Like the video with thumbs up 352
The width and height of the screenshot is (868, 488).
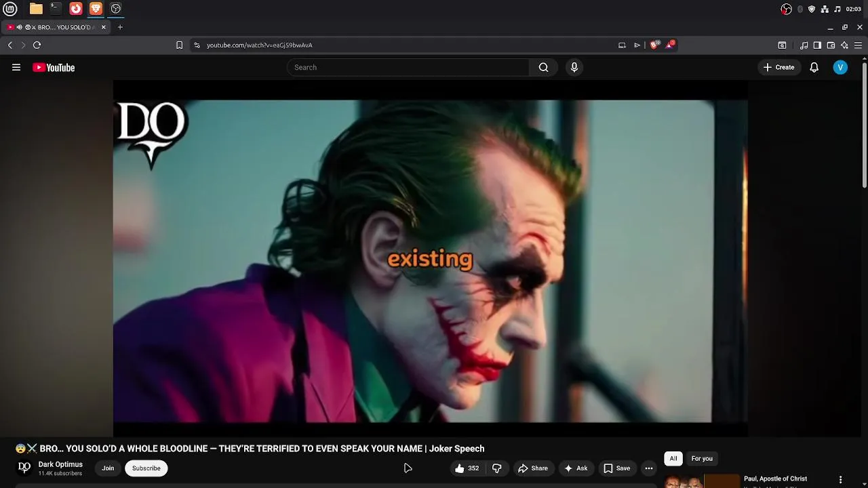[x=467, y=468]
